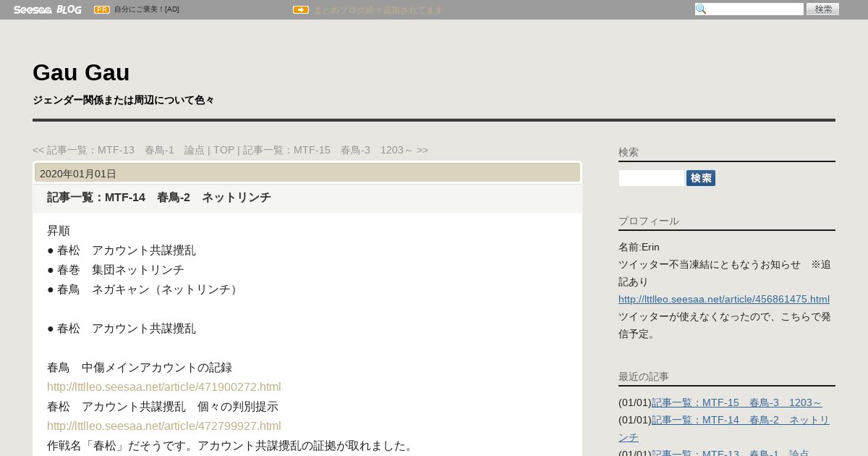868x456 pixels.
Task: Open the TOP navigation link
Action: [x=224, y=150]
